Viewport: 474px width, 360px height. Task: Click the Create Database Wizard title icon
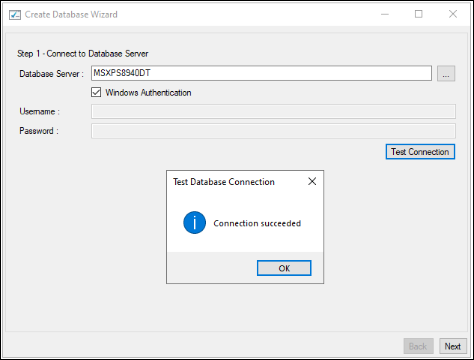[15, 15]
